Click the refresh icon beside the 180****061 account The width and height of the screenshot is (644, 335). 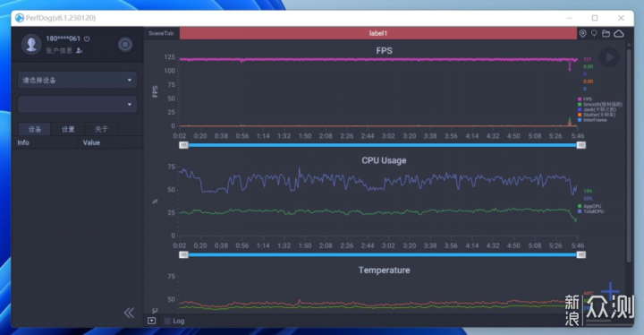tap(87, 39)
